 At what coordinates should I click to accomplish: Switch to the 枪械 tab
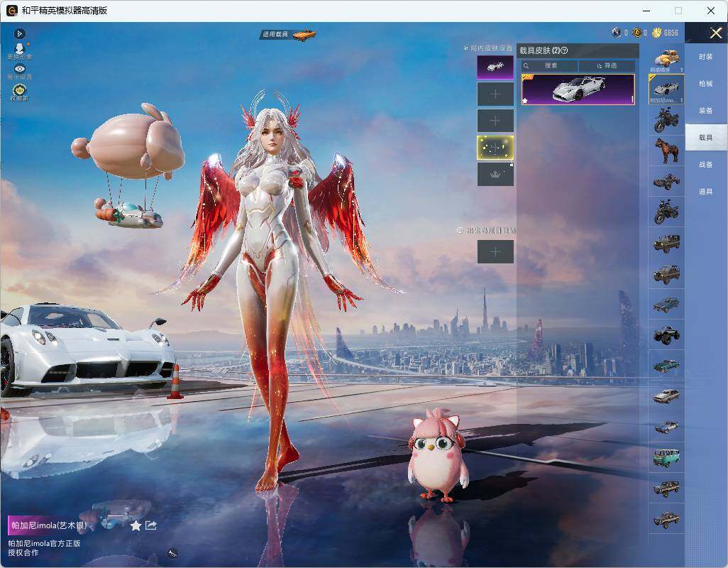pos(706,84)
